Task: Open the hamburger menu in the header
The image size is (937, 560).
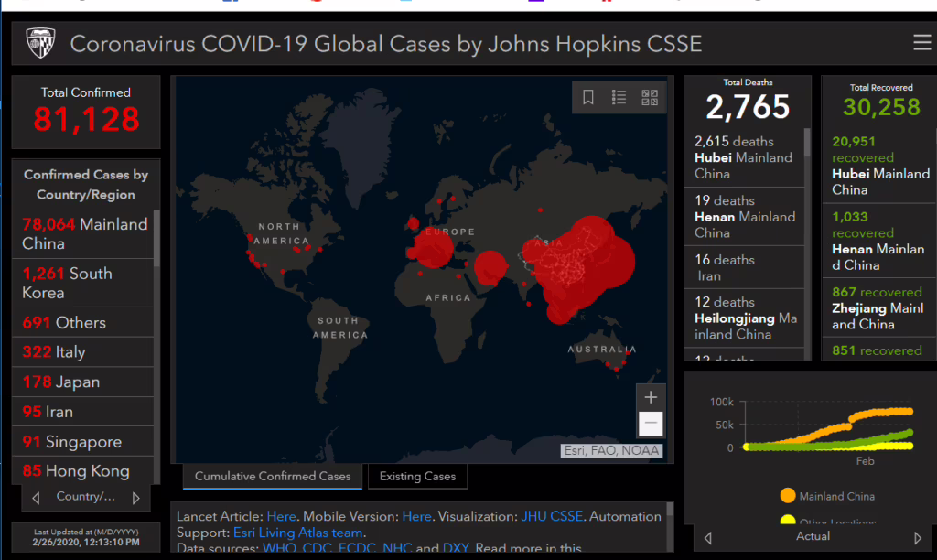Action: point(921,42)
